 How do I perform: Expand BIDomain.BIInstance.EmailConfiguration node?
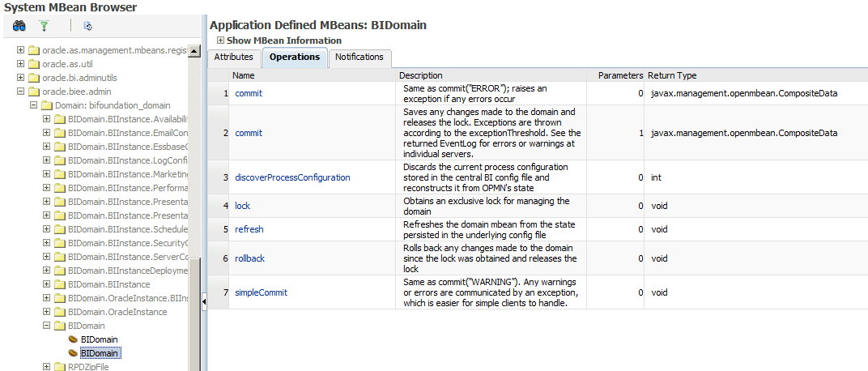coord(47,133)
